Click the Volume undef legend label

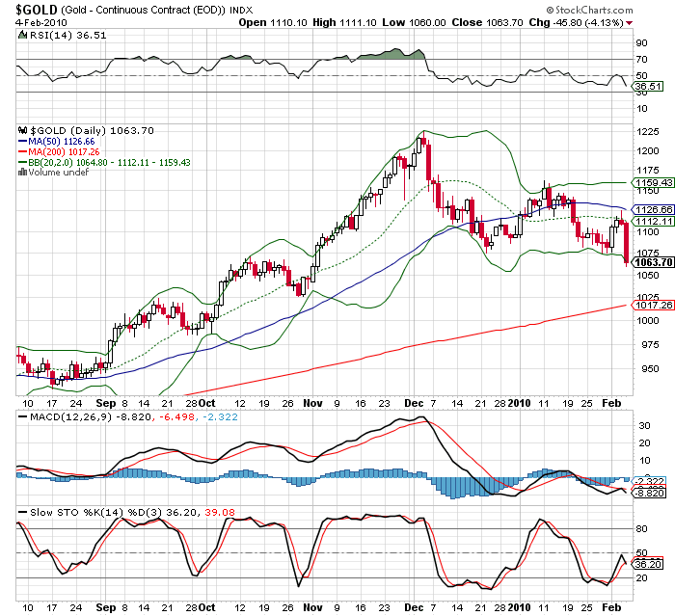(59, 173)
